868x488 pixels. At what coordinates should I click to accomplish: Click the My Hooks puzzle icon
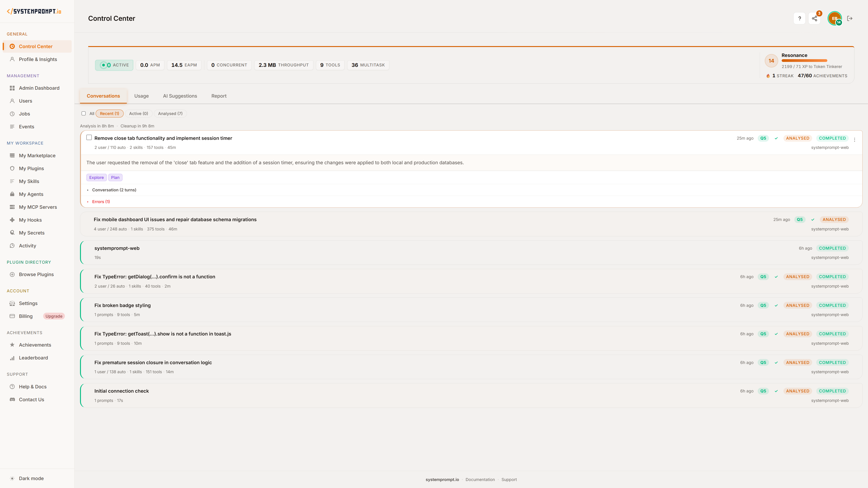pos(12,220)
